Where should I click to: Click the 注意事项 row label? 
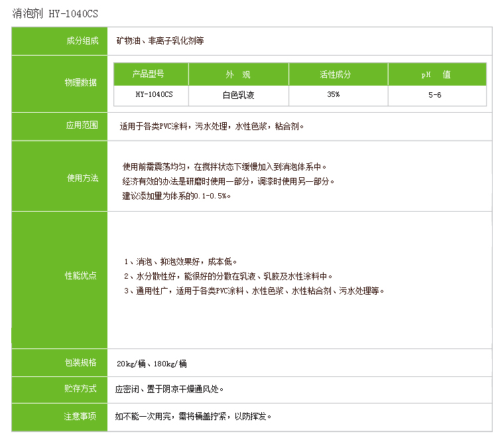(81, 417)
